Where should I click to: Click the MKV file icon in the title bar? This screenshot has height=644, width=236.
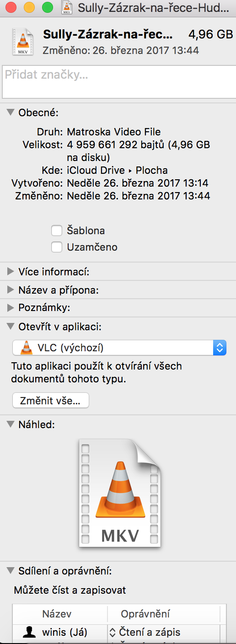[68, 8]
